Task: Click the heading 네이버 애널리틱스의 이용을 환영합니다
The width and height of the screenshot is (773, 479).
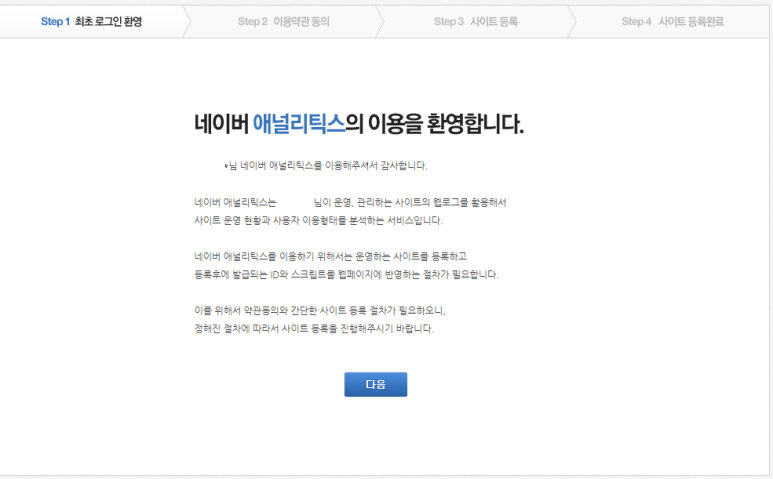Action: [359, 123]
